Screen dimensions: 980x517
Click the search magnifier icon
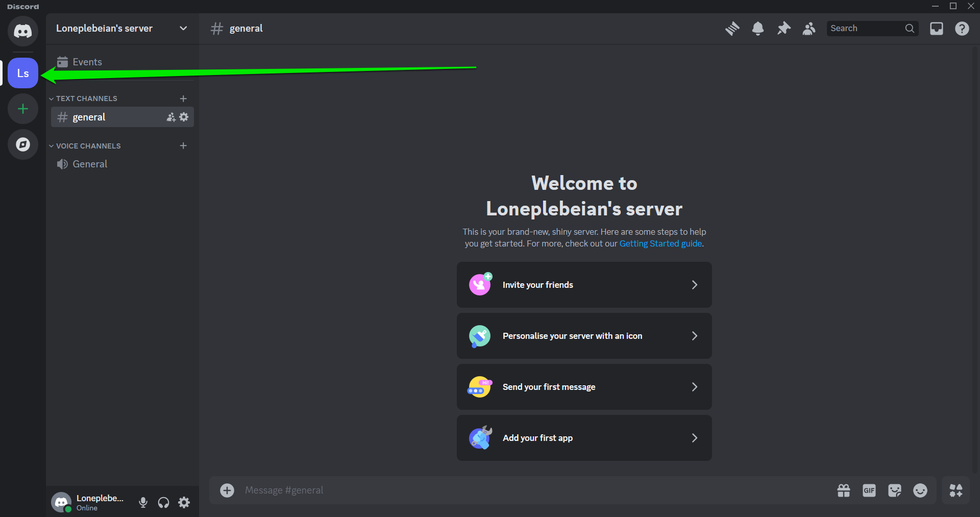(x=910, y=29)
